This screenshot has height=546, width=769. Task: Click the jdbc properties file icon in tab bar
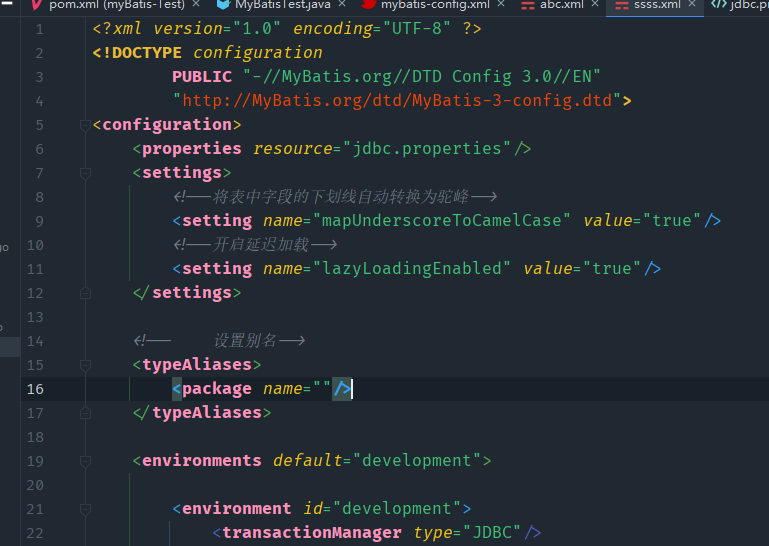pyautogui.click(x=719, y=5)
